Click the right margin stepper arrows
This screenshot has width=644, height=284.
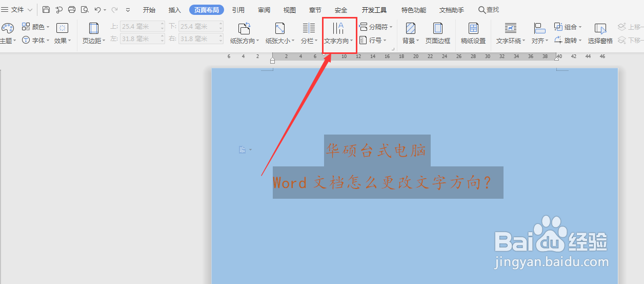[221, 39]
